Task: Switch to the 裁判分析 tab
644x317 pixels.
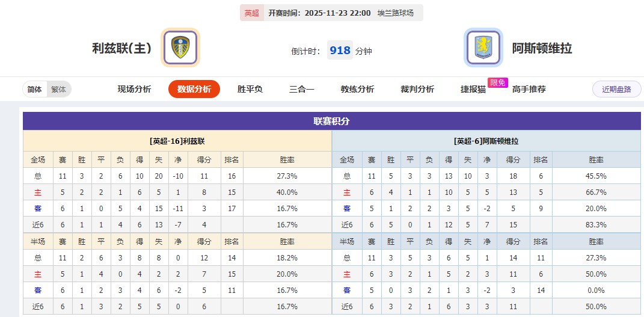Action: pos(417,89)
